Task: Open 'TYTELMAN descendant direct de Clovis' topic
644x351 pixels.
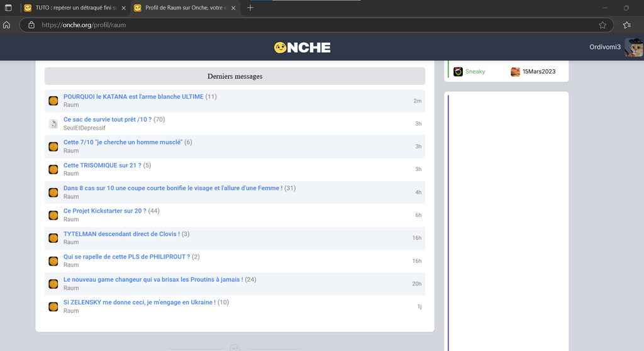Action: click(121, 234)
